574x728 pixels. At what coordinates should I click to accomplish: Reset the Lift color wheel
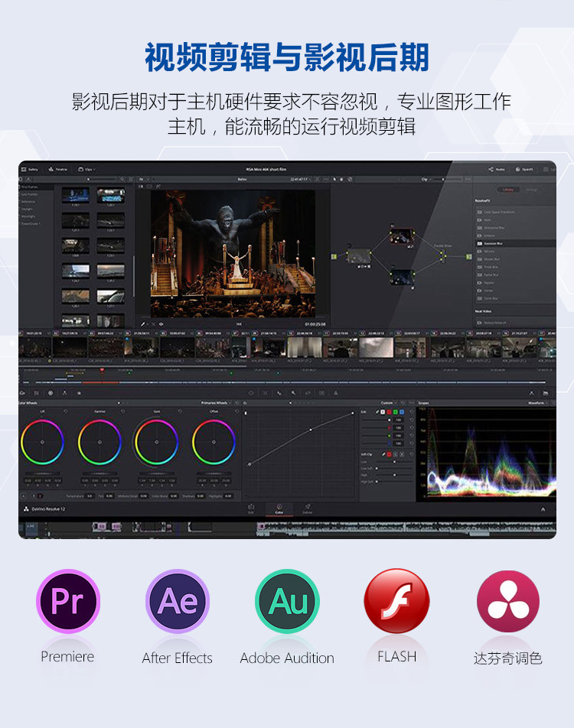[66, 411]
